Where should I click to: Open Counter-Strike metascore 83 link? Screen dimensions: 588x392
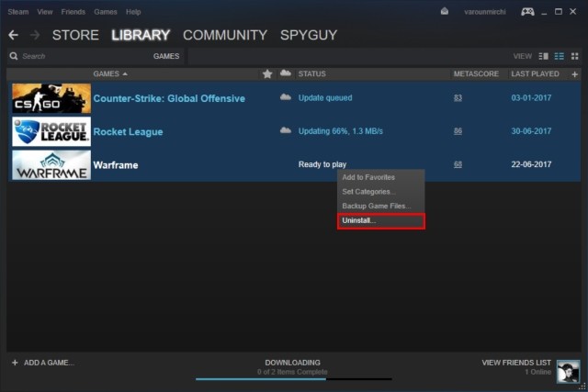(x=458, y=98)
